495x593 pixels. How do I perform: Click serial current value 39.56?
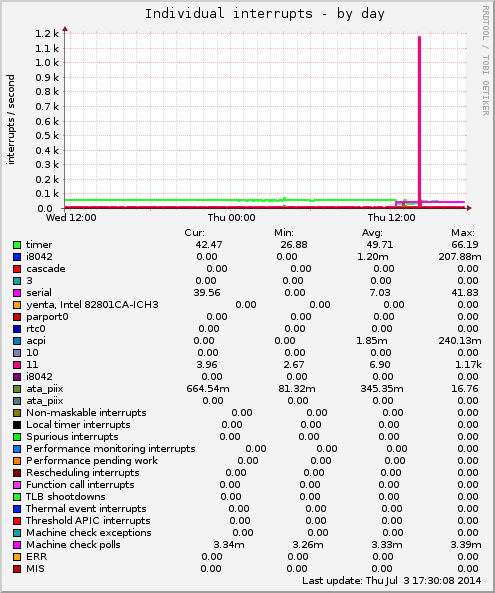[207, 293]
